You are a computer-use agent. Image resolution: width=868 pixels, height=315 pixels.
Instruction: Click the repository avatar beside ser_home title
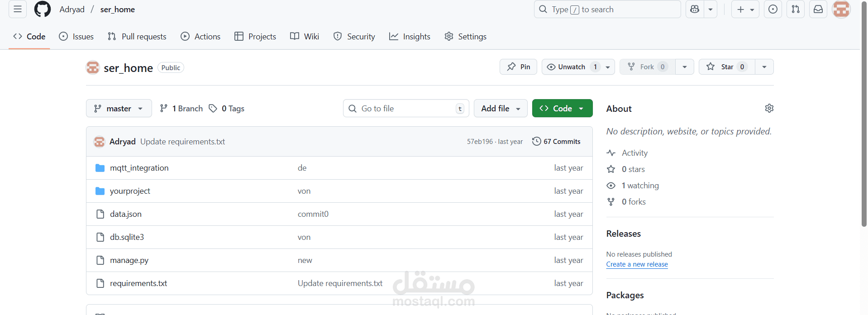(93, 67)
